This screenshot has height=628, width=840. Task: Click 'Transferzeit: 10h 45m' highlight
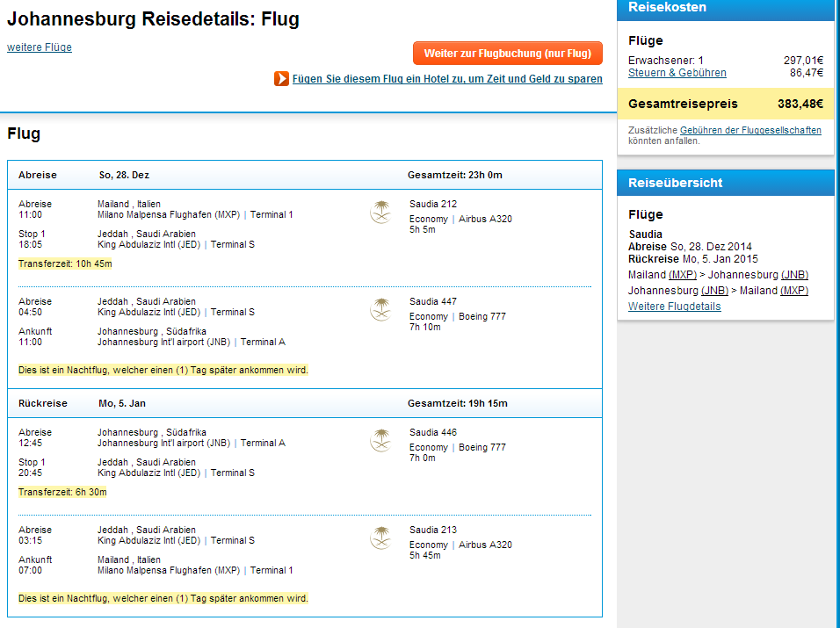[65, 263]
